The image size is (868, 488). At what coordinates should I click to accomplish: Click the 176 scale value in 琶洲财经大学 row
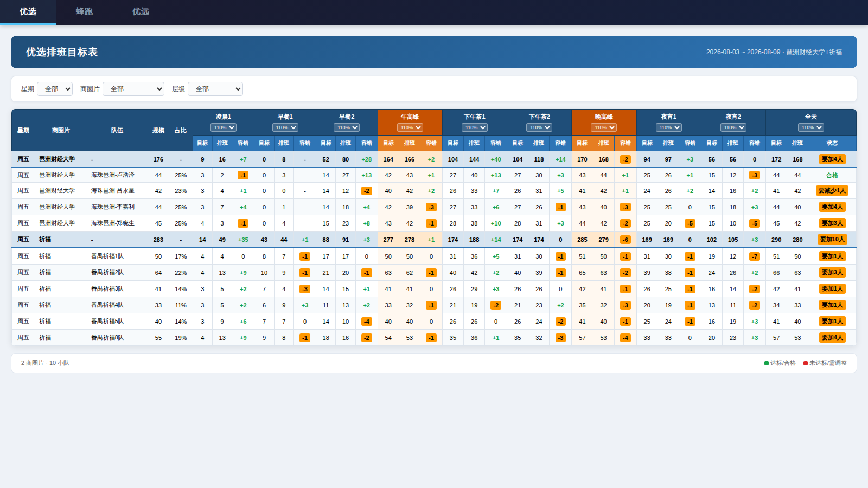tap(158, 159)
